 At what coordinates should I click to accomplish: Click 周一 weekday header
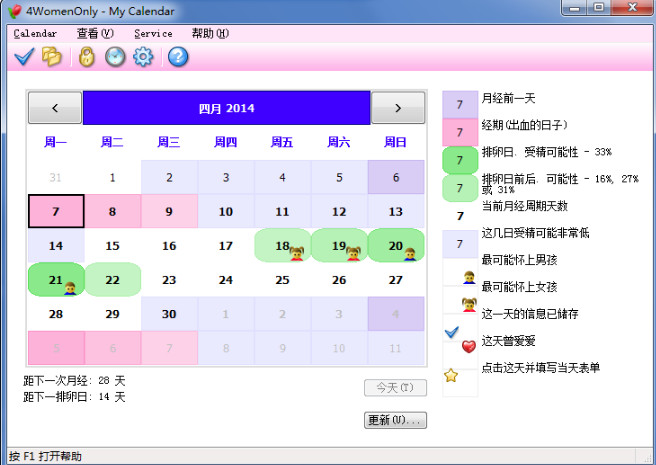(x=56, y=142)
